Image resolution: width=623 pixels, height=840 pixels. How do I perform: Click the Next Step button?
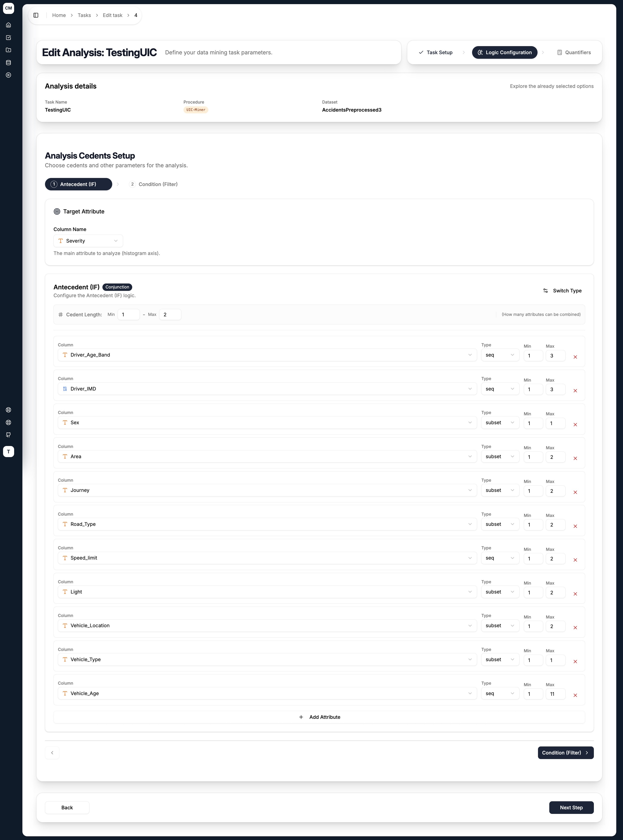pos(571,808)
